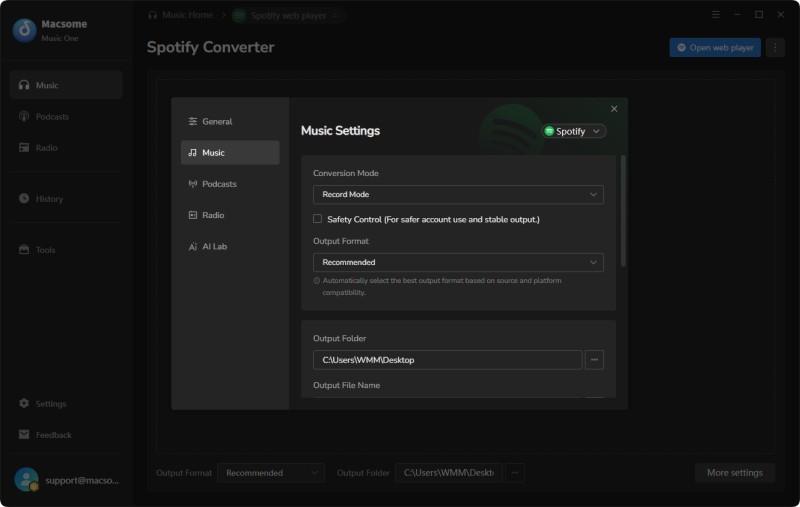Click the info icon beside format hint
The width and height of the screenshot is (800, 507).
317,281
